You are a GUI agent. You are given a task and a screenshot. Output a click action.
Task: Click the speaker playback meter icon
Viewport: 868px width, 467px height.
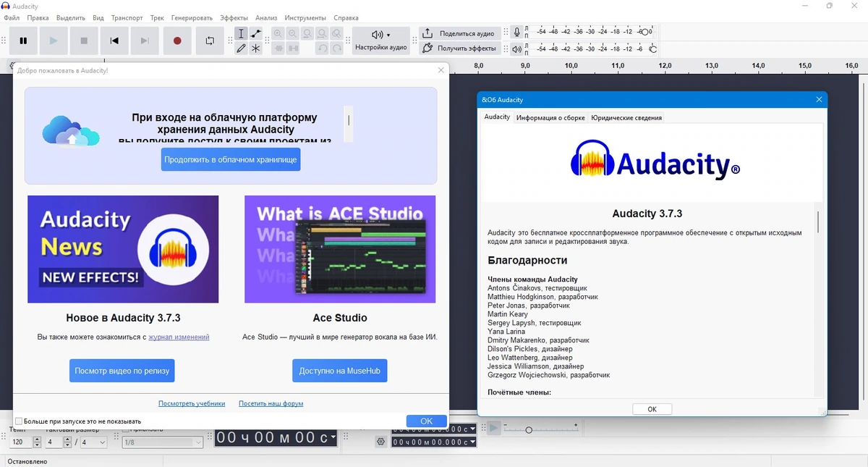(x=516, y=49)
